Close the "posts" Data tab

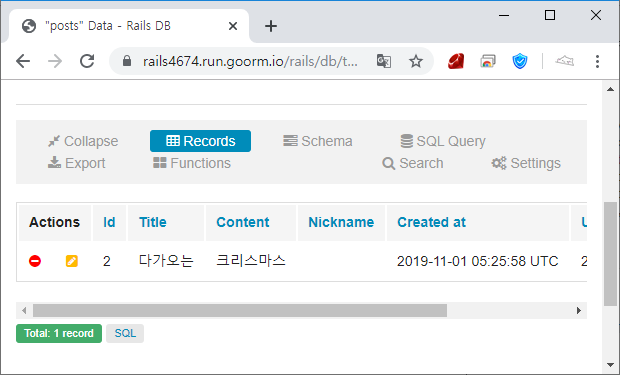pyautogui.click(x=233, y=26)
